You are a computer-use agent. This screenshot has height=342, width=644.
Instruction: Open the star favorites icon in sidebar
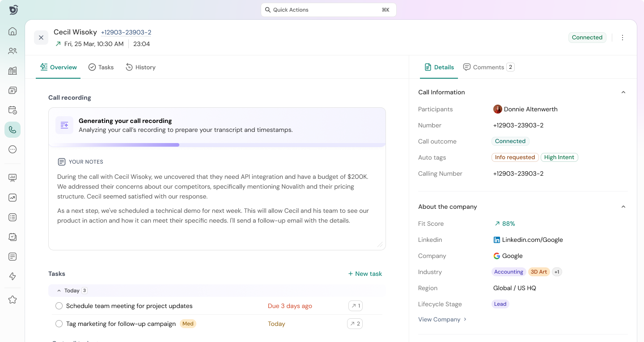point(13,300)
